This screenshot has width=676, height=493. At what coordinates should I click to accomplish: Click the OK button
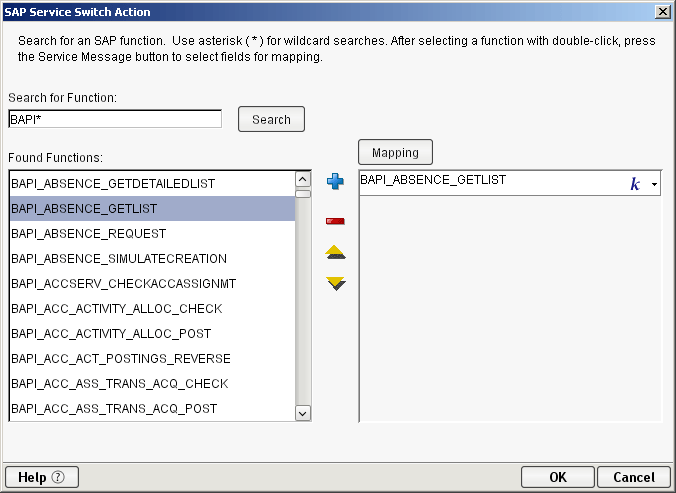[557, 477]
